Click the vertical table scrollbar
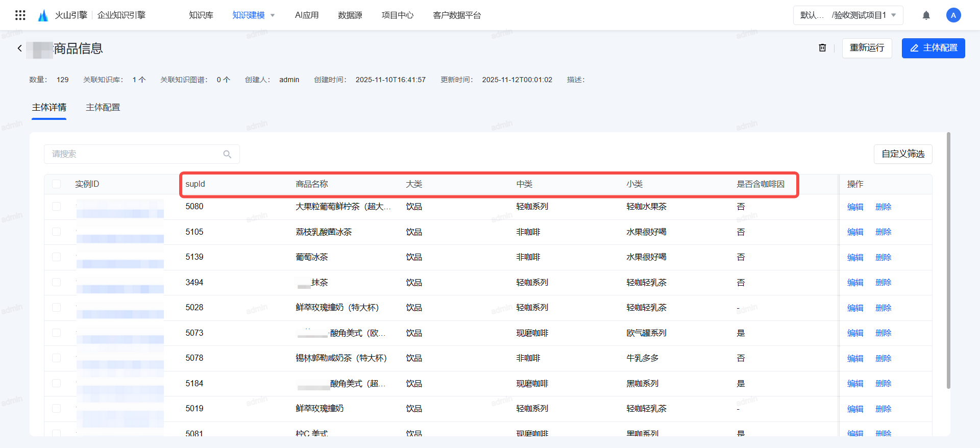Viewport: 980px width, 448px height. pyautogui.click(x=948, y=260)
